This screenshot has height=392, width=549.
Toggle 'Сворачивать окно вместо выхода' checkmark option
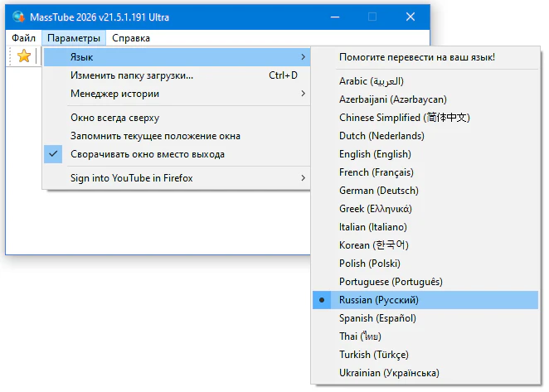[x=148, y=154]
